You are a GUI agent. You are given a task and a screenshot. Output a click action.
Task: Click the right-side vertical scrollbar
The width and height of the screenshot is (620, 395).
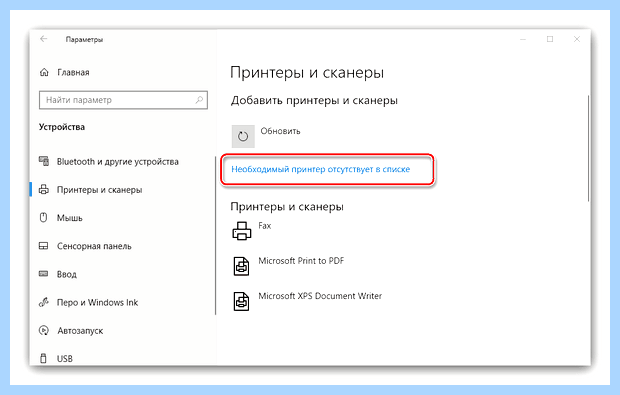(x=588, y=148)
